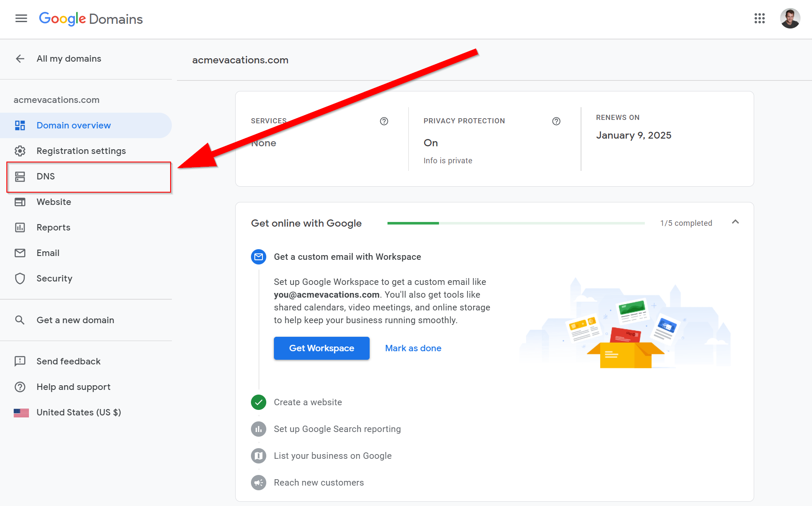The height and width of the screenshot is (506, 812).
Task: Open Reports using the chart icon
Action: click(20, 227)
